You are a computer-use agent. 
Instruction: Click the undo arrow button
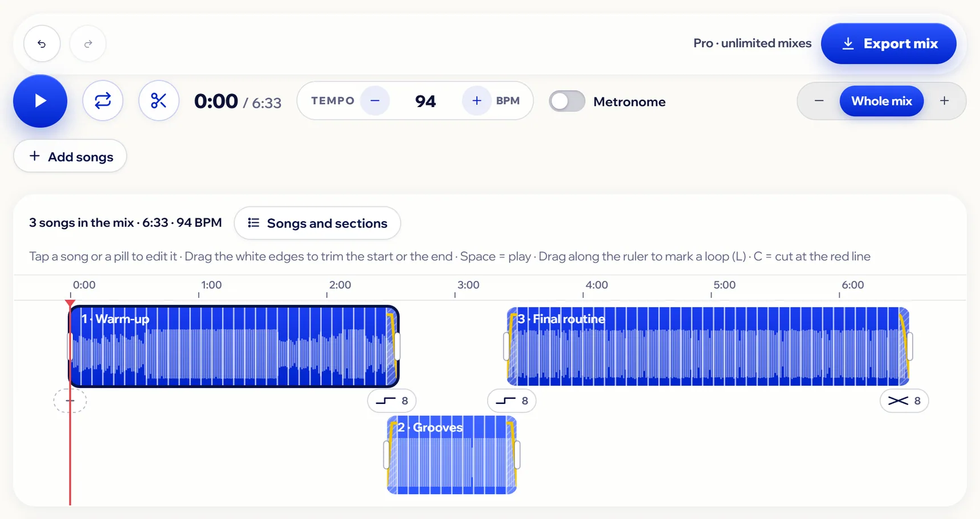[x=42, y=43]
